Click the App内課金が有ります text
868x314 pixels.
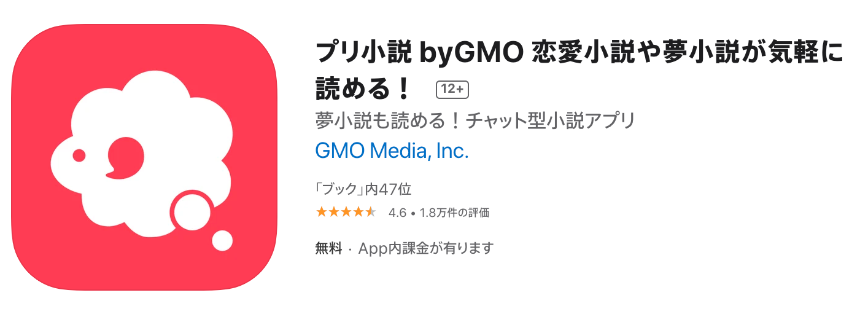426,248
